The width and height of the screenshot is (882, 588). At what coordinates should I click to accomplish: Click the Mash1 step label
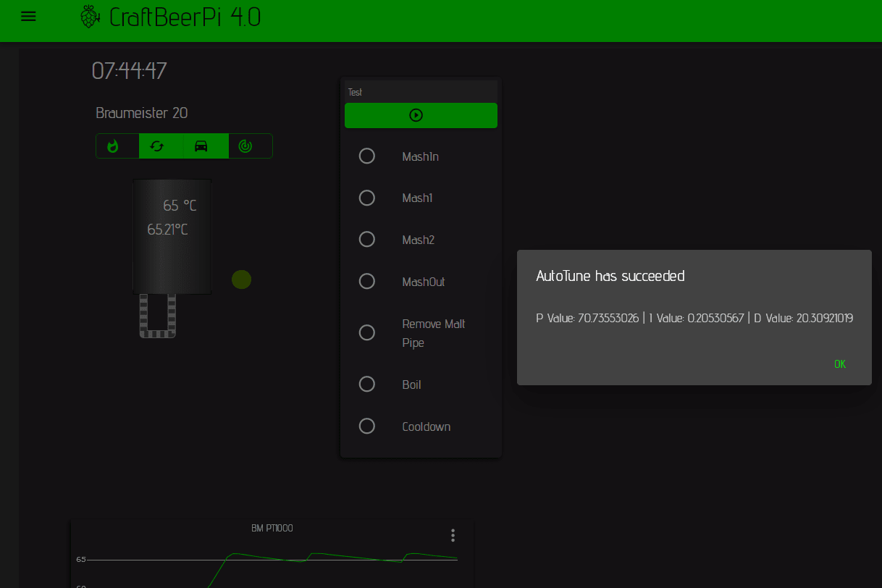tap(417, 198)
